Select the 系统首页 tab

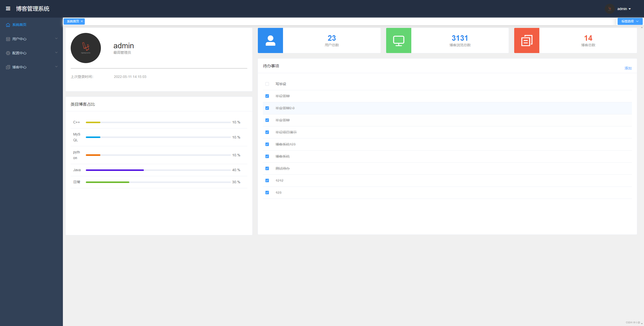[x=73, y=21]
